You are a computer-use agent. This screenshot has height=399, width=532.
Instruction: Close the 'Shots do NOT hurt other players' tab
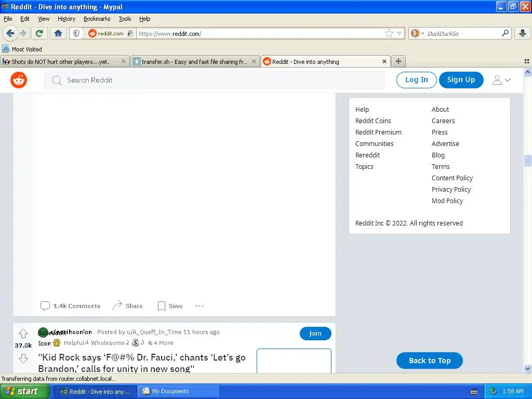(x=124, y=61)
